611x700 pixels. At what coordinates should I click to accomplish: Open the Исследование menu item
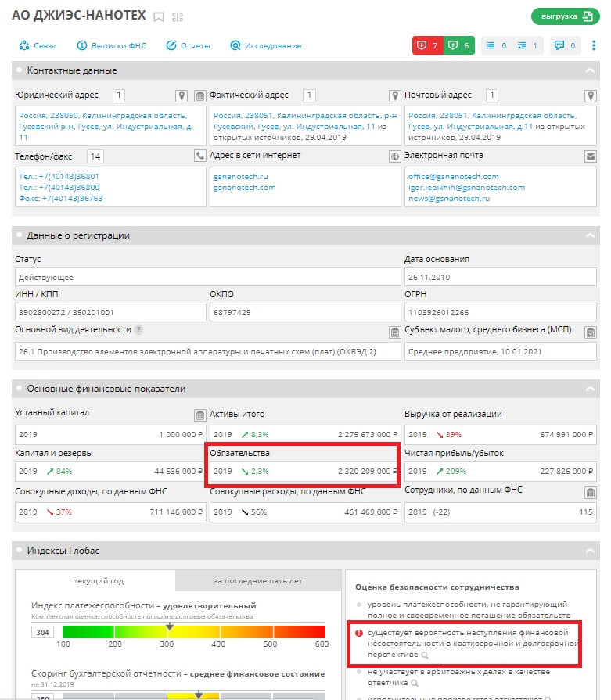point(266,45)
